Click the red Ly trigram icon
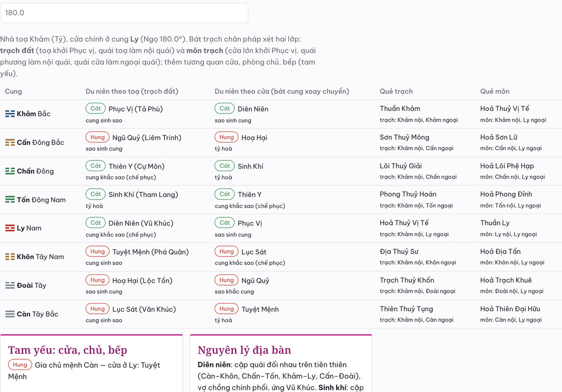This screenshot has height=392, width=562. [10, 228]
